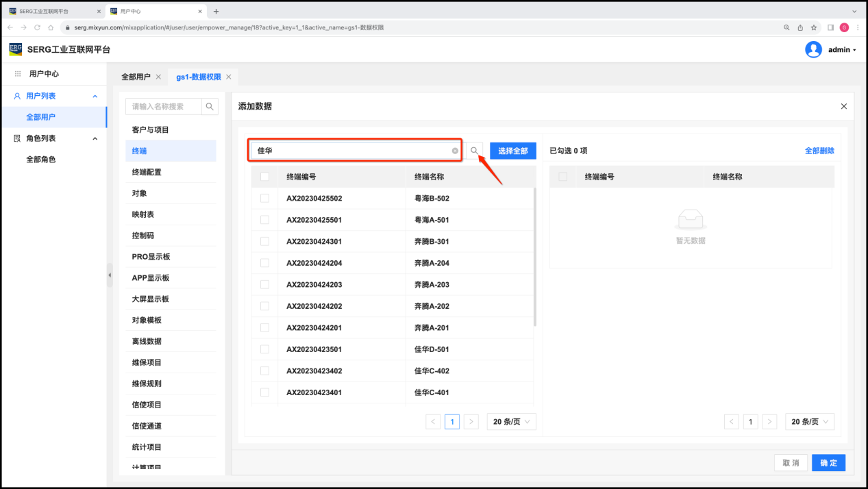Open the left 20 条/页 page size dropdown

coord(511,422)
